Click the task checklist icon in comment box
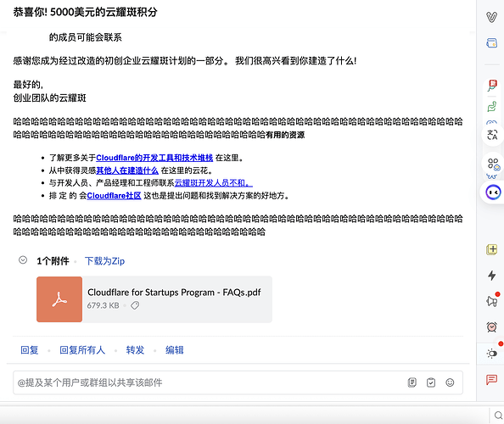Image resolution: width=504 pixels, height=424 pixels. pos(431,382)
